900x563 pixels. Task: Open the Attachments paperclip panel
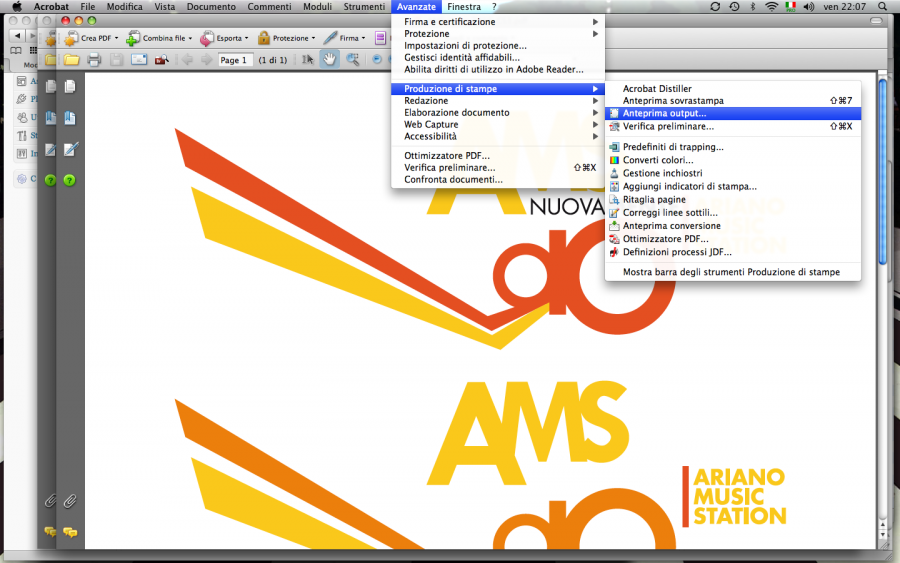tap(70, 499)
